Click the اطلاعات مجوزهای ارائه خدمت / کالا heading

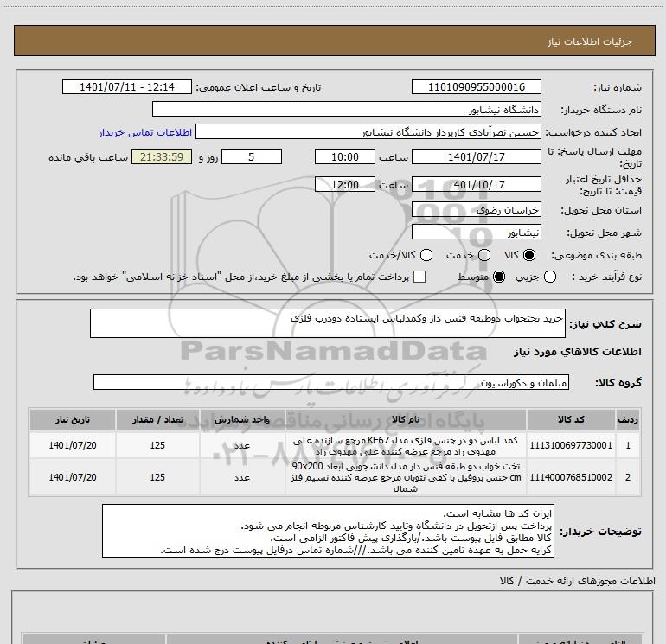[x=577, y=581]
